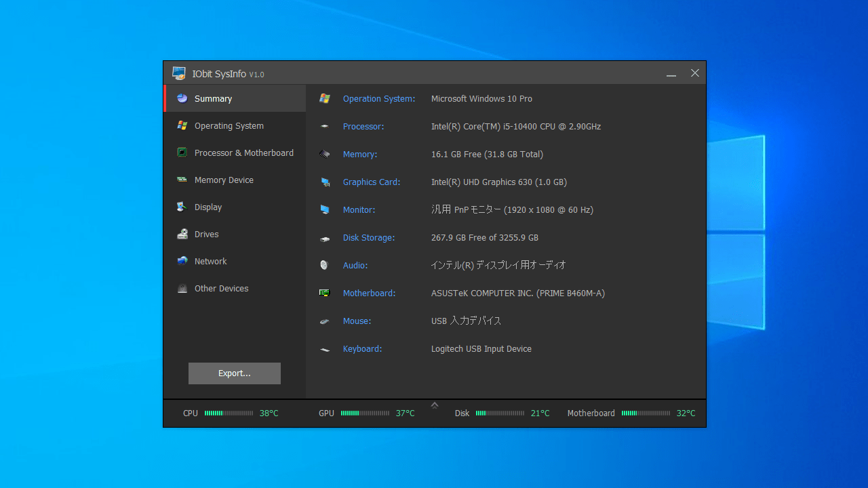Click the CPU temperature gauge bar
Viewport: 868px width, 488px height.
point(229,413)
